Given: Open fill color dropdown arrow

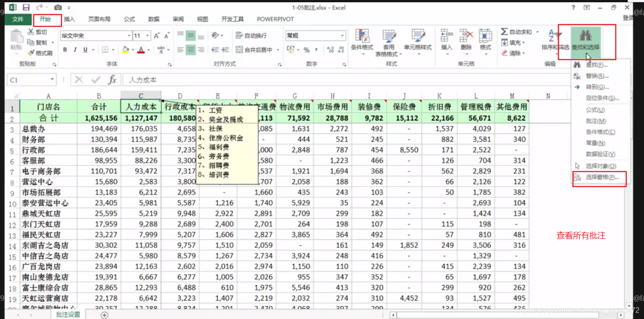Looking at the screenshot, I should 133,50.
